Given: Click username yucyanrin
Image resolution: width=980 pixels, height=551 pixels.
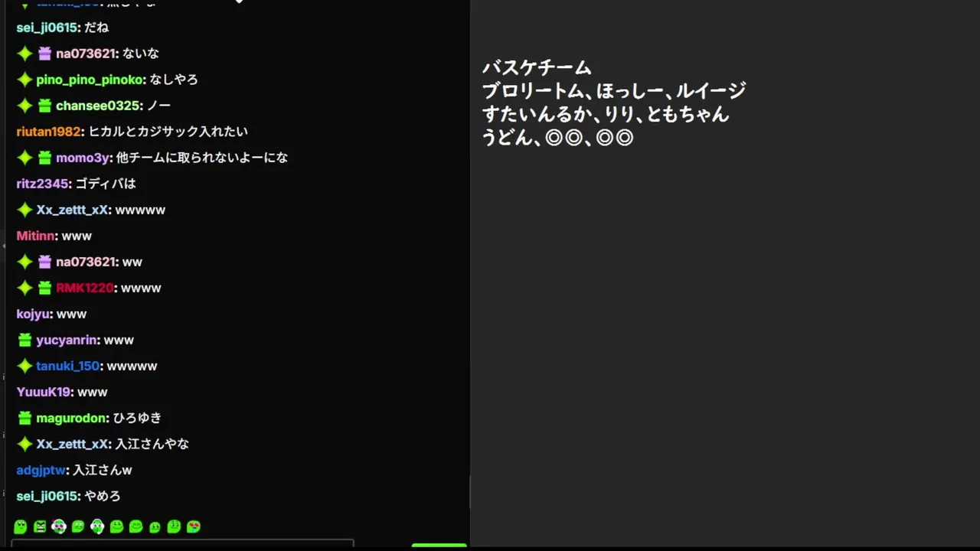Looking at the screenshot, I should (x=67, y=340).
